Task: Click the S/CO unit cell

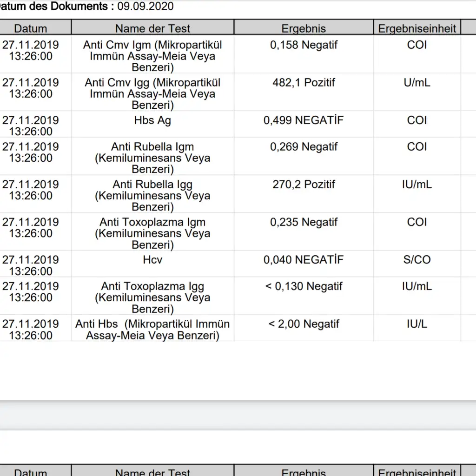Action: coord(417,260)
